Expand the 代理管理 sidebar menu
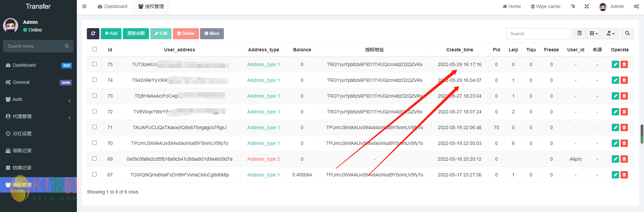Screen dimensions: 644x212 point(38,116)
